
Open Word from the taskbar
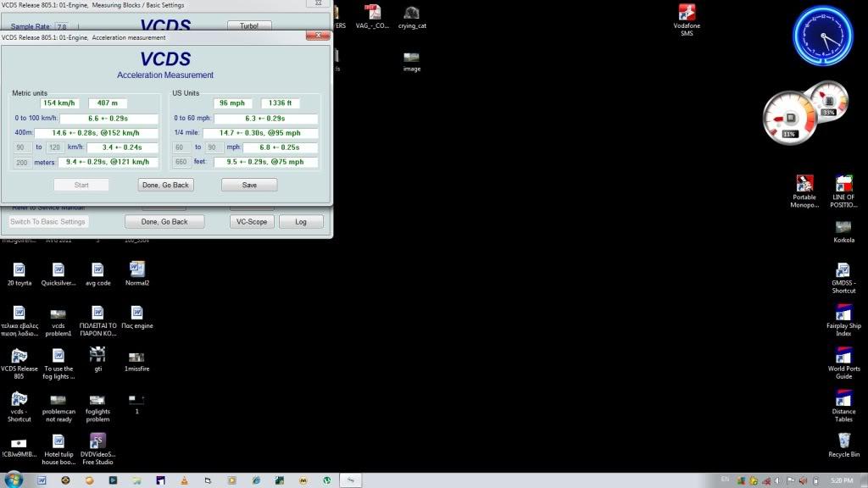click(x=42, y=480)
